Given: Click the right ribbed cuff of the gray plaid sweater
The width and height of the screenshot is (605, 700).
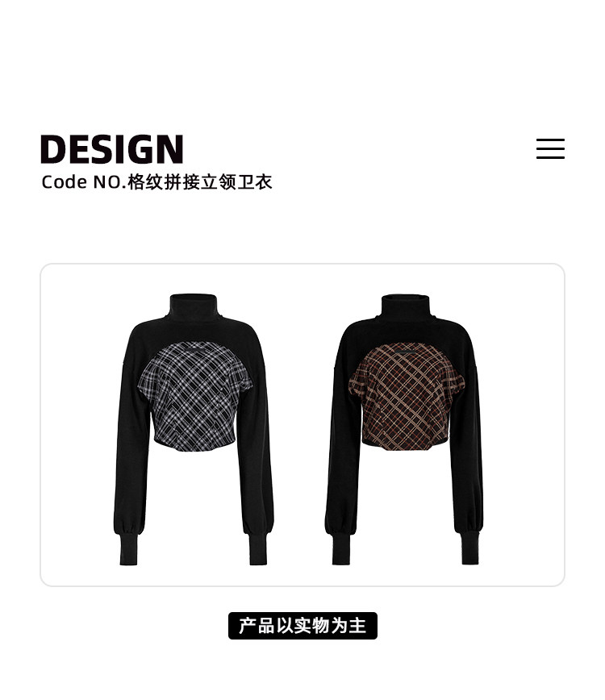Looking at the screenshot, I should click(258, 548).
